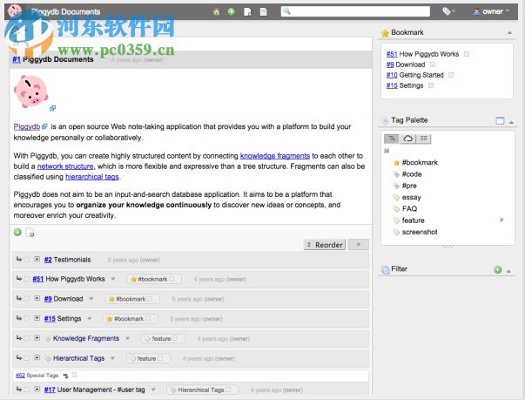Viewport: 532px width, 400px height.
Task: Open external link icon below pig image
Action: click(x=52, y=108)
